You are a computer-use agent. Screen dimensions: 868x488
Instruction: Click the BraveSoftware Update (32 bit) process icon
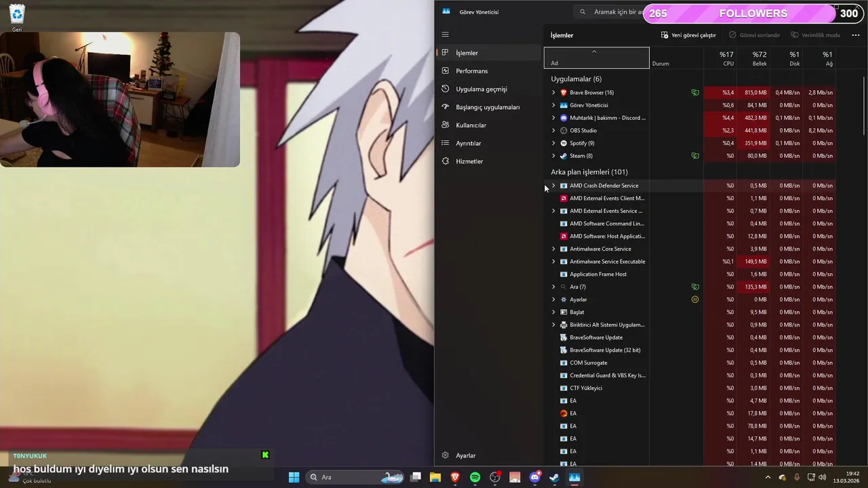coord(563,350)
